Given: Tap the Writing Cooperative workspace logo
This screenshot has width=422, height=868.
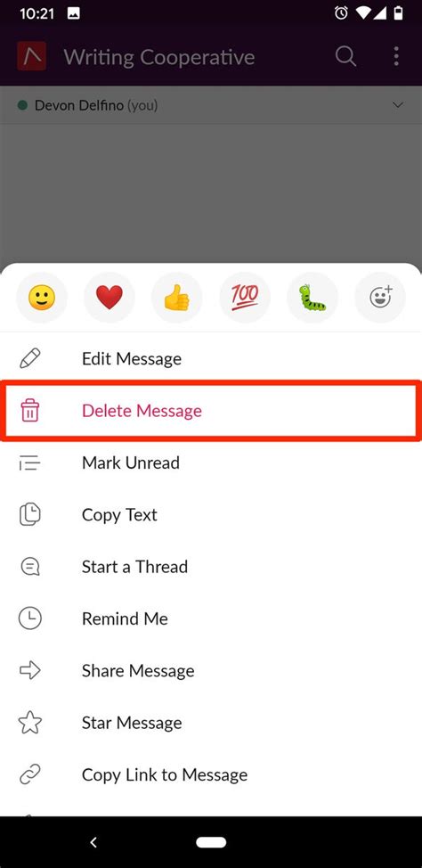Looking at the screenshot, I should coord(31,56).
